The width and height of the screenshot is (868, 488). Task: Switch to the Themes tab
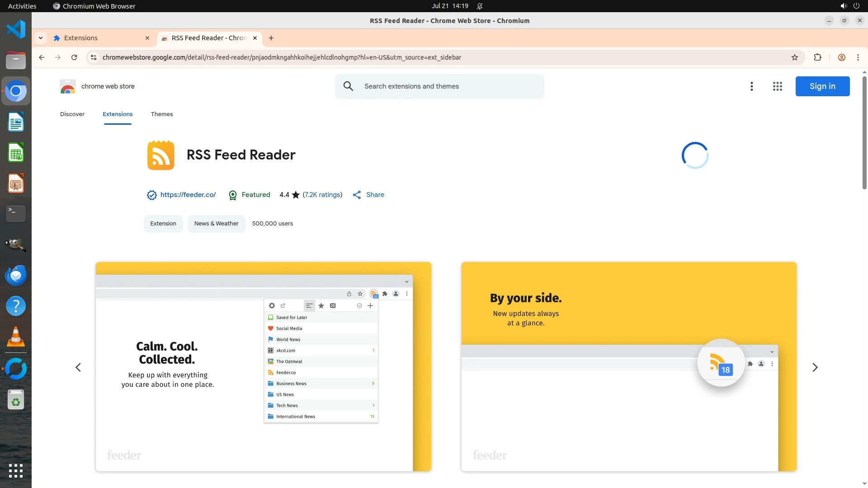tap(162, 114)
